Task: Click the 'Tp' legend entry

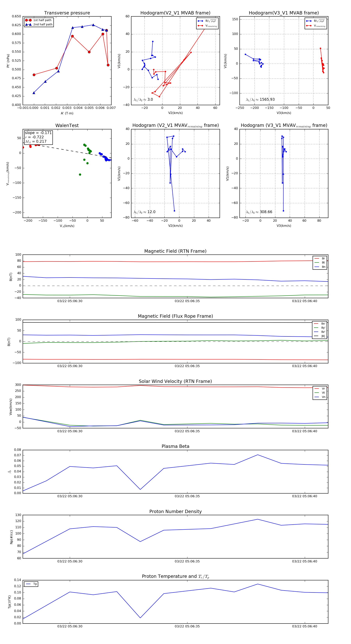Action: click(31, 584)
